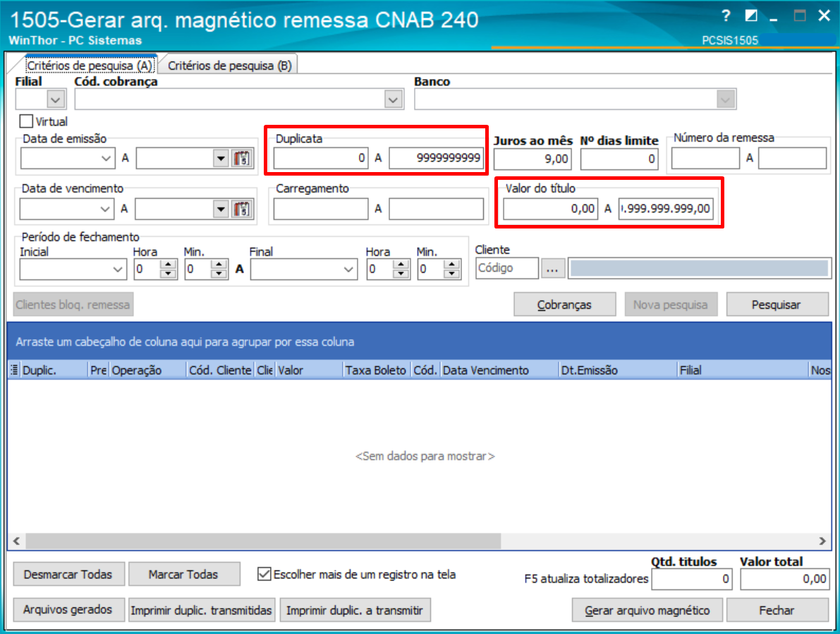Click the Valor total field
The width and height of the screenshot is (840, 634).
pyautogui.click(x=786, y=579)
